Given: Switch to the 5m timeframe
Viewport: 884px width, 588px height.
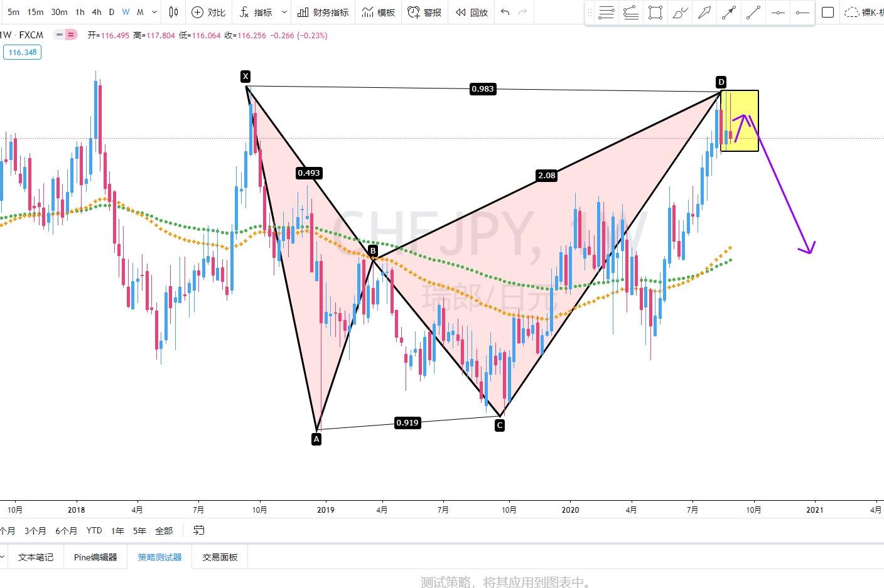Looking at the screenshot, I should coord(13,12).
